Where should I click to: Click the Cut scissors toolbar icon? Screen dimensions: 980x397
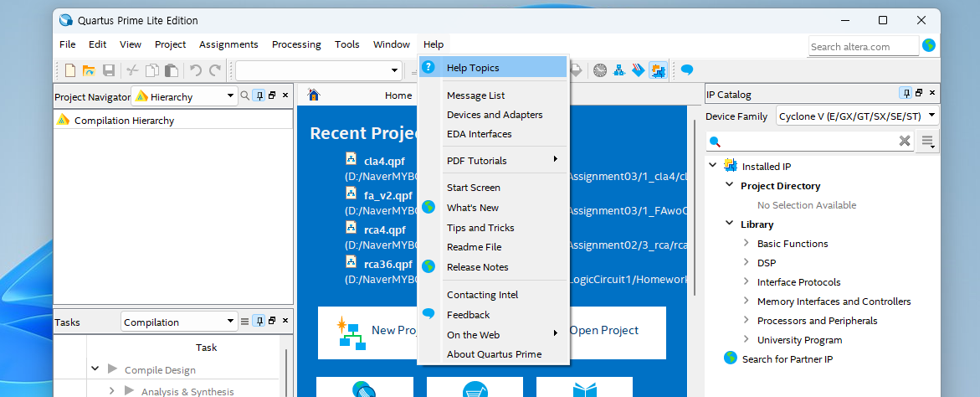pyautogui.click(x=132, y=70)
